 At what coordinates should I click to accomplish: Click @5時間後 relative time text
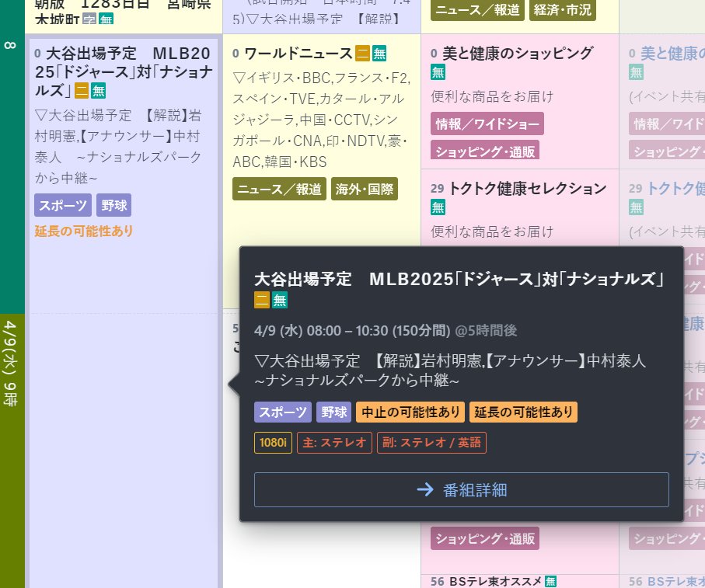pyautogui.click(x=486, y=331)
